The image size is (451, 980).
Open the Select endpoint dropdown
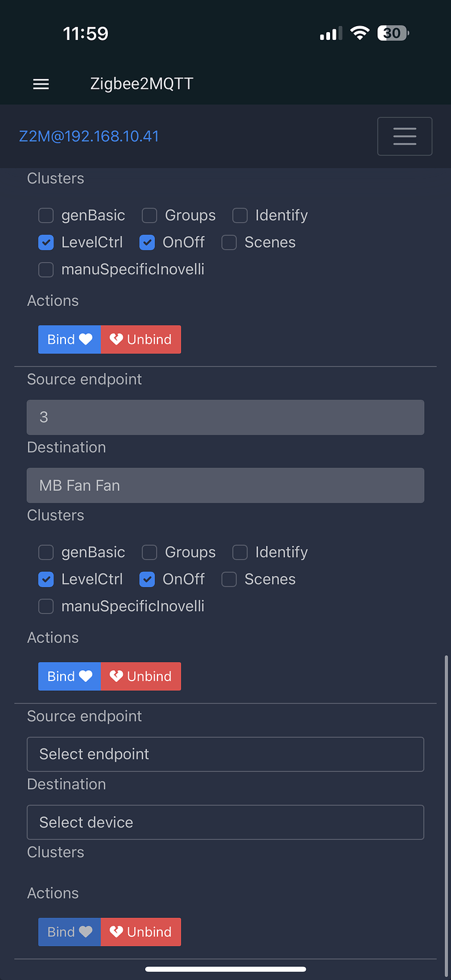225,754
